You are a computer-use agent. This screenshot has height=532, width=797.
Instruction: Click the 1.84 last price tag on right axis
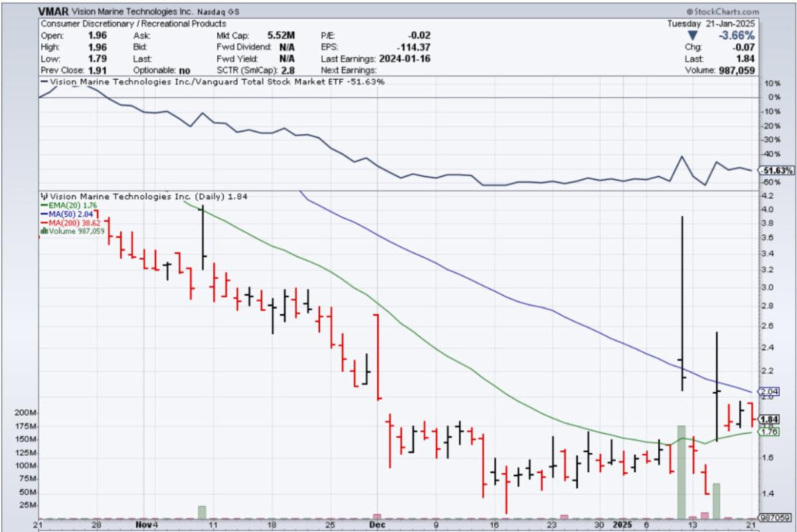click(x=768, y=419)
